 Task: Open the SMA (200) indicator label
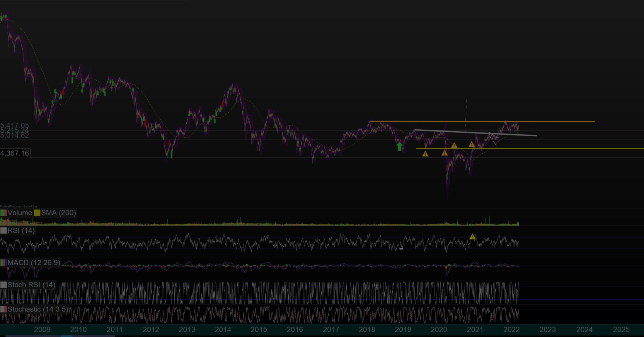[58, 213]
